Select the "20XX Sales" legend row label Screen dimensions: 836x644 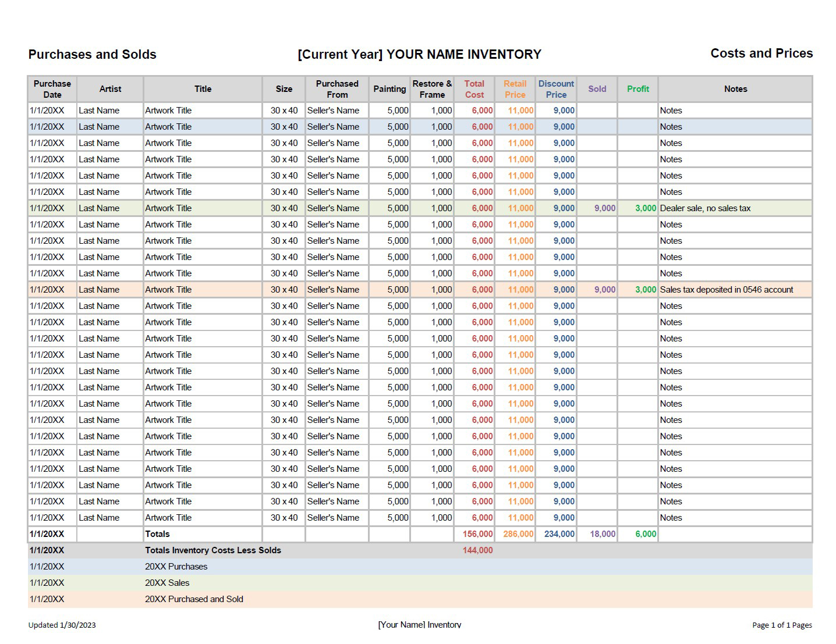point(167,583)
